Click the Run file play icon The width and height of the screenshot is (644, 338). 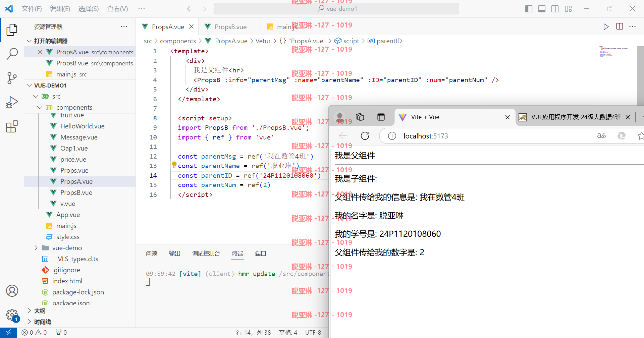tap(606, 27)
